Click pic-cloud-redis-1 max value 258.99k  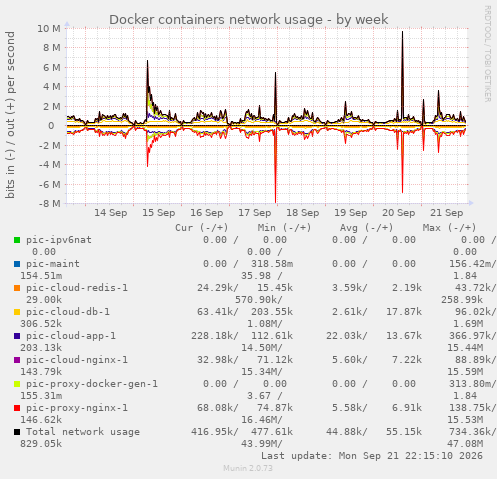[x=462, y=300]
